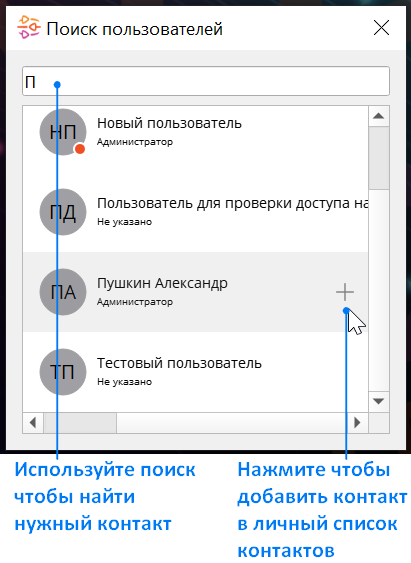This screenshot has width=411, height=563.
Task: Click the vertical scrollbar thumb
Action: click(x=379, y=158)
